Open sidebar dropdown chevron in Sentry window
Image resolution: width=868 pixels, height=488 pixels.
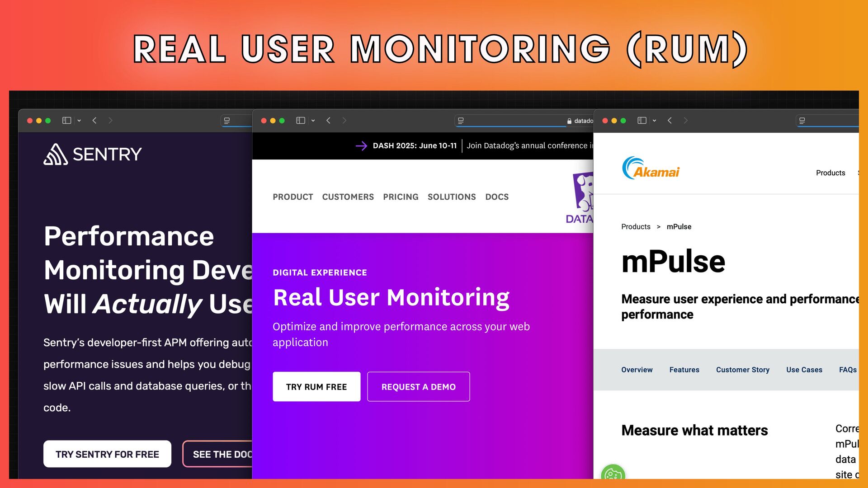(x=79, y=121)
